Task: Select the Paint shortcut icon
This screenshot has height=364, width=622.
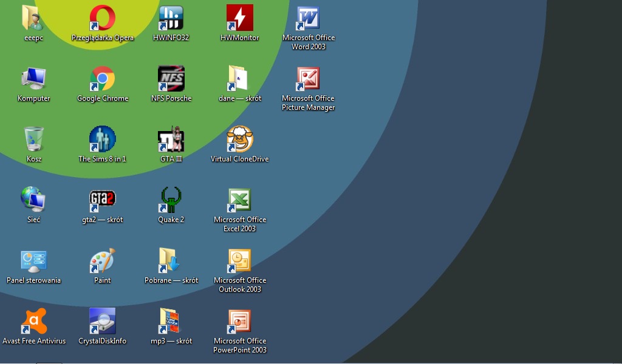Action: [102, 261]
